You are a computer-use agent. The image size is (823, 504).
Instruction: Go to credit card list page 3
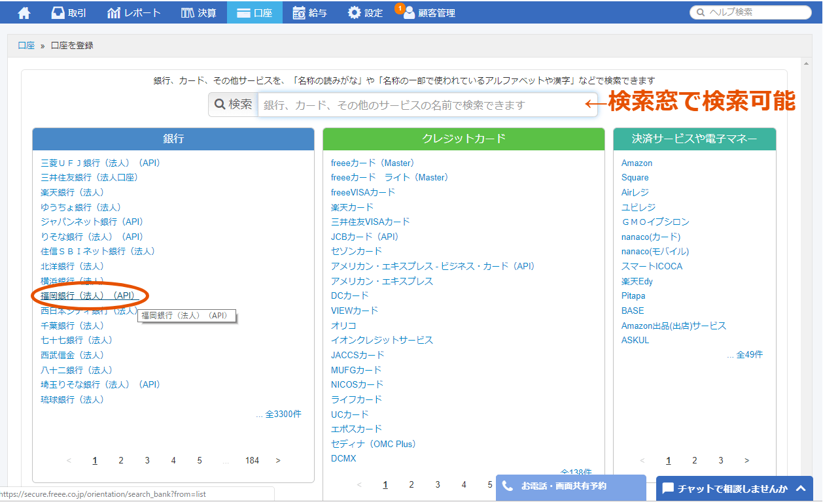click(x=438, y=484)
